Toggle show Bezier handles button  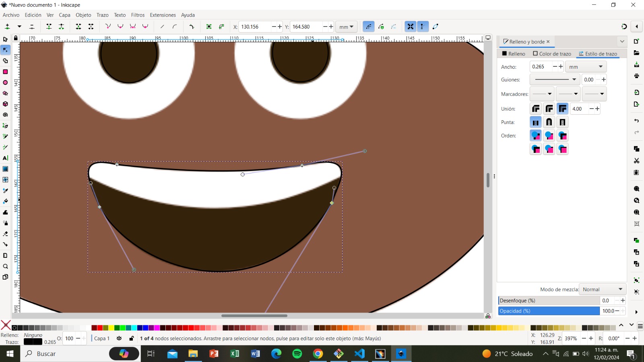pos(422,27)
